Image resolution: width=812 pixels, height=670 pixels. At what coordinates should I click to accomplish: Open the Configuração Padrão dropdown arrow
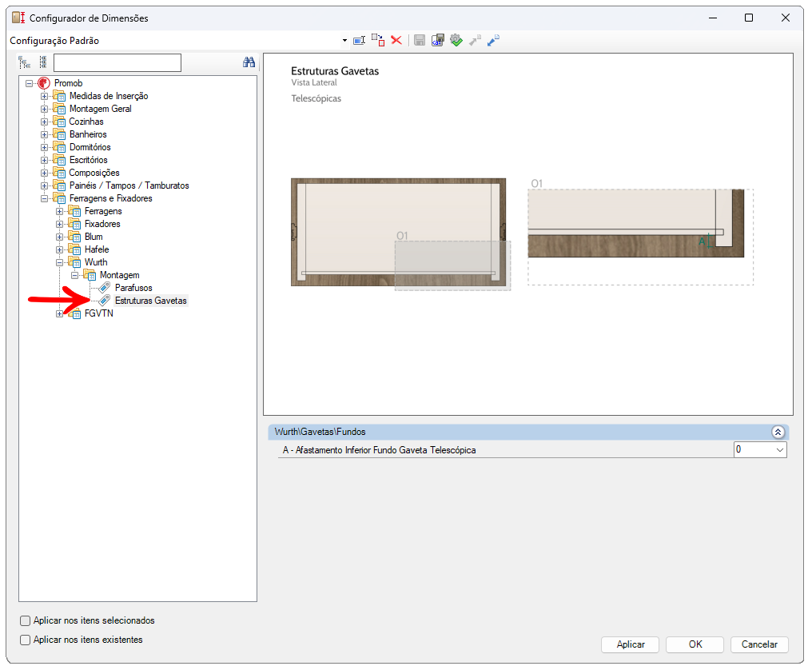pos(344,41)
